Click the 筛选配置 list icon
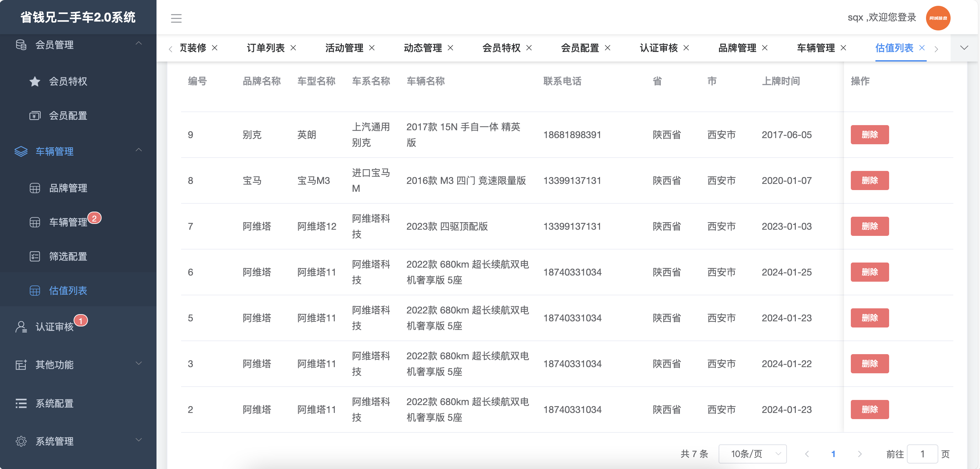This screenshot has width=980, height=469. [35, 256]
